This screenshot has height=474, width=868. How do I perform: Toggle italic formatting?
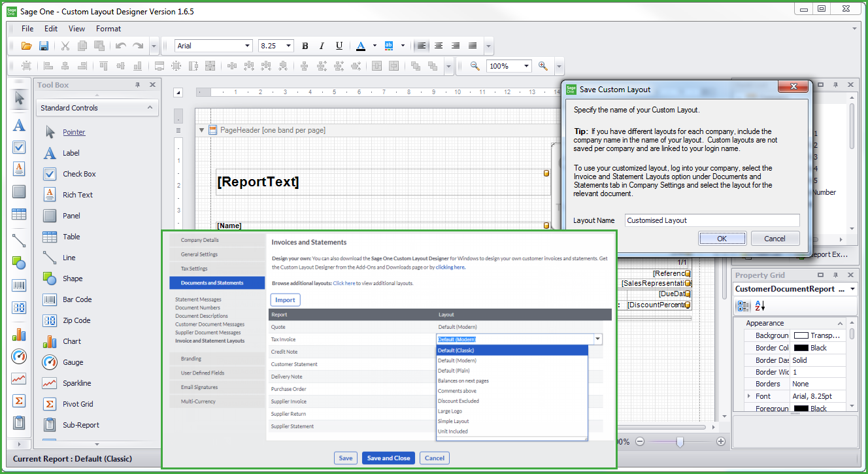(x=322, y=46)
